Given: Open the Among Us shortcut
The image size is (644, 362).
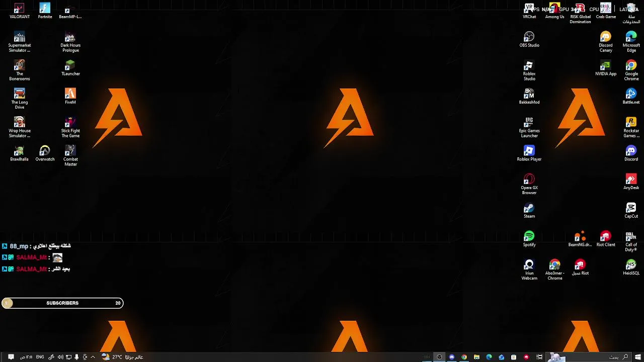Looking at the screenshot, I should tap(554, 11).
